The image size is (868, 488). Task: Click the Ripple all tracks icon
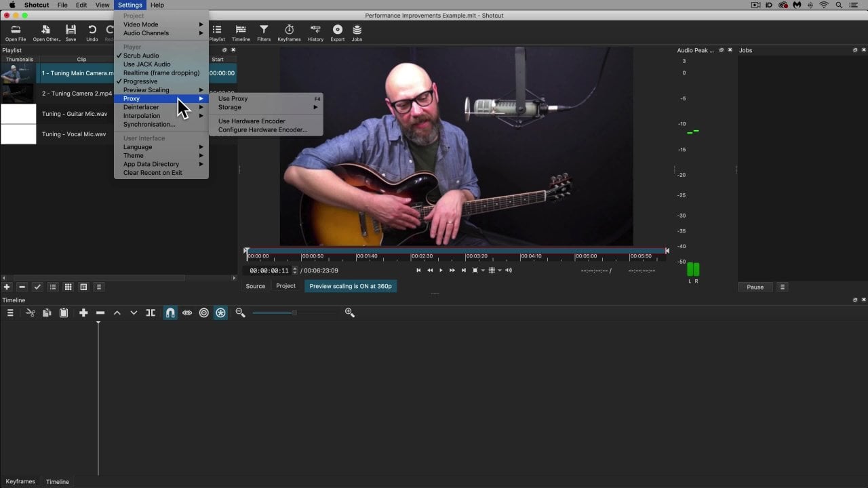point(220,312)
